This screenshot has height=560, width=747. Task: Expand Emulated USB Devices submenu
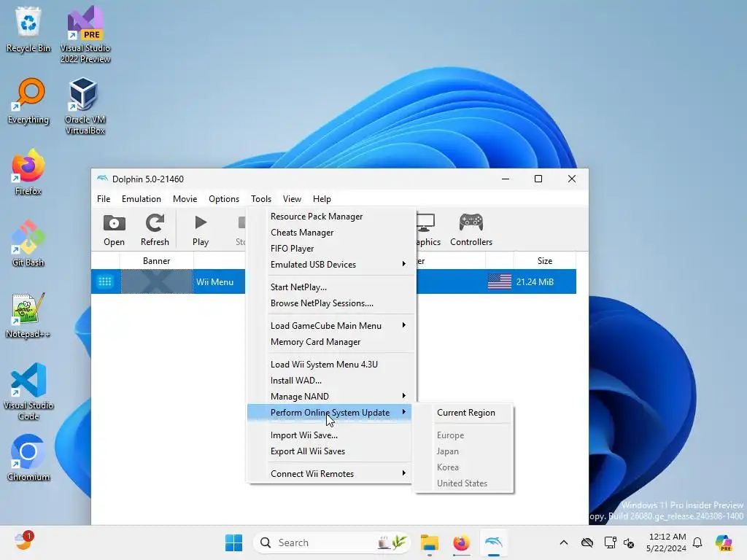pyautogui.click(x=330, y=264)
